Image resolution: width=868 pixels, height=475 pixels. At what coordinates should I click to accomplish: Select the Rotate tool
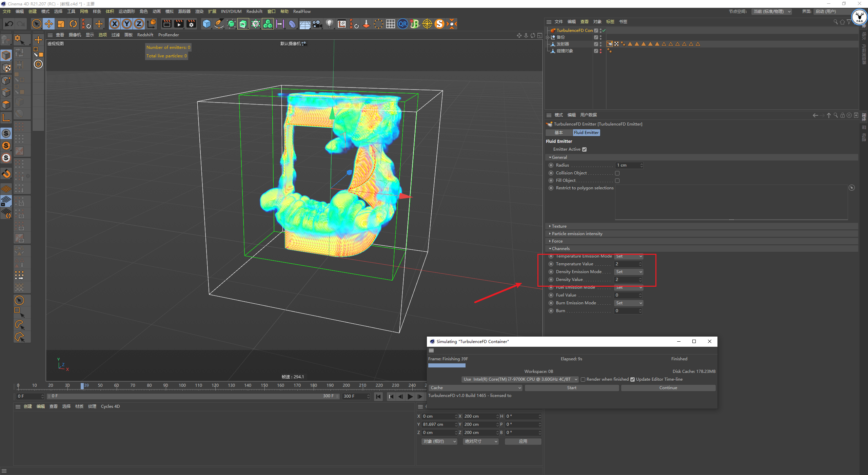coord(73,24)
